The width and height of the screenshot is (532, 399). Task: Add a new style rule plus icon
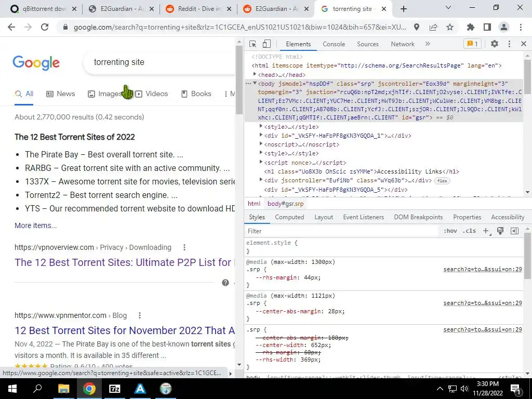tap(486, 231)
